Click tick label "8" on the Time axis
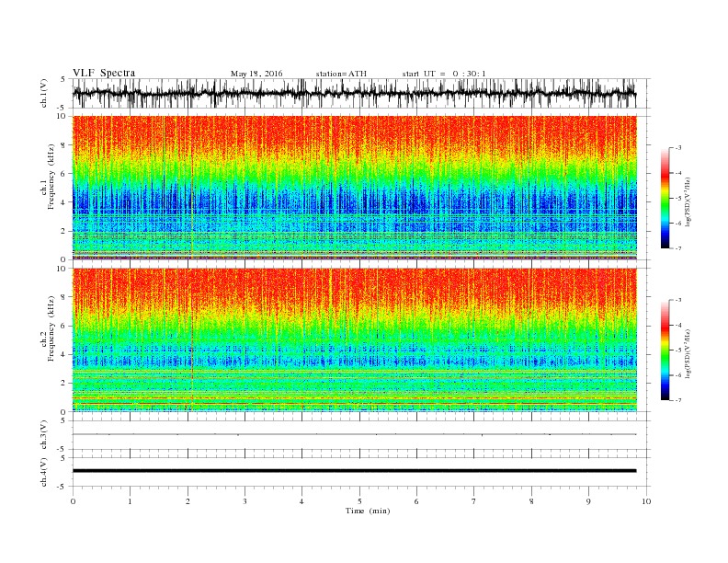Viewport: 728px width, 563px height. (x=531, y=501)
